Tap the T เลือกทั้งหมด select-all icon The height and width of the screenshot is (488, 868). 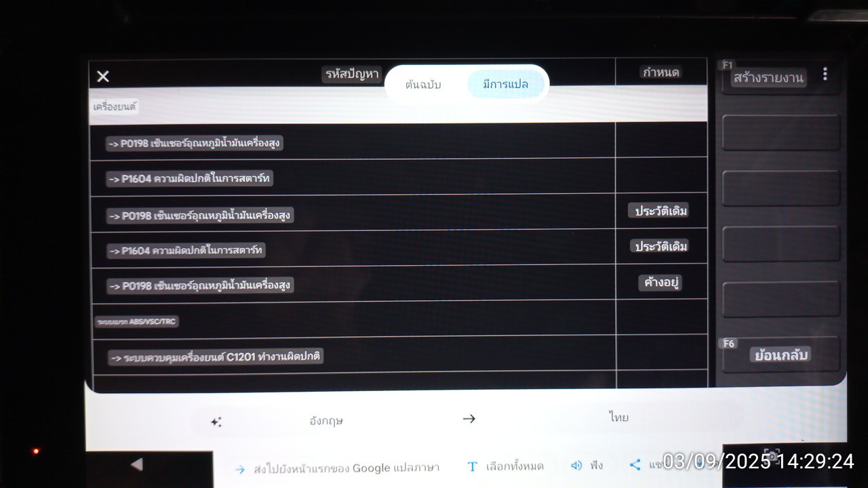tap(473, 466)
